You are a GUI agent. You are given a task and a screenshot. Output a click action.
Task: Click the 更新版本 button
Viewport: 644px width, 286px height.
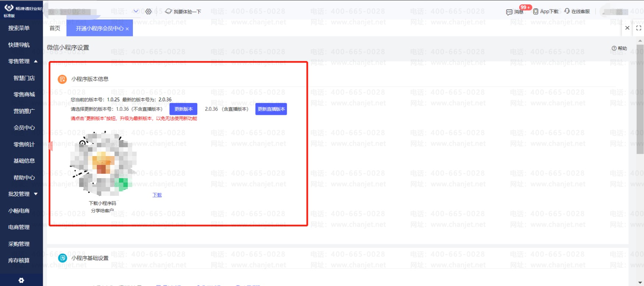point(183,109)
